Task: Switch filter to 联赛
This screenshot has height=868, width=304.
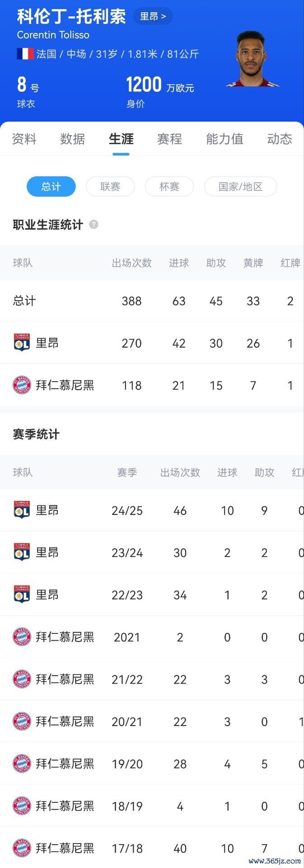Action: pos(110,186)
